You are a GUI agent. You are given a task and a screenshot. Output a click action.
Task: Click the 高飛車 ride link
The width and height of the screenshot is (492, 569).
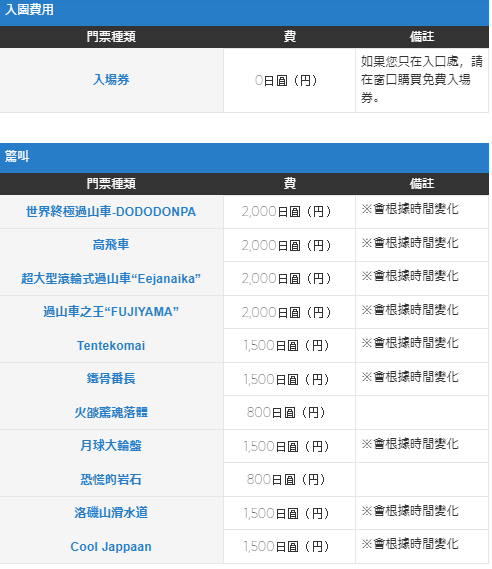(111, 245)
